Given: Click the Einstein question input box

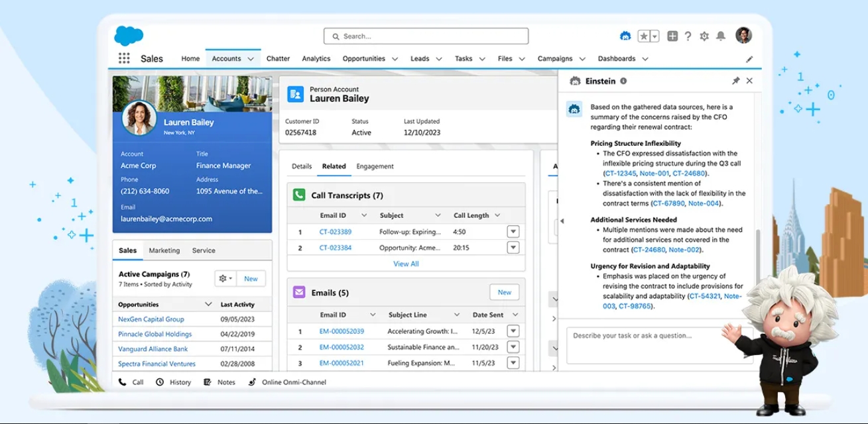Looking at the screenshot, I should 660,344.
